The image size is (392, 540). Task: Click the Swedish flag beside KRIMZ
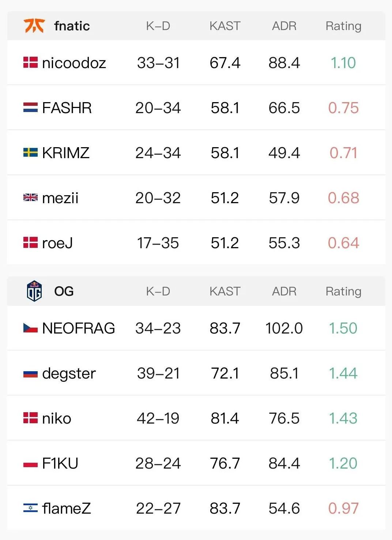click(x=30, y=153)
